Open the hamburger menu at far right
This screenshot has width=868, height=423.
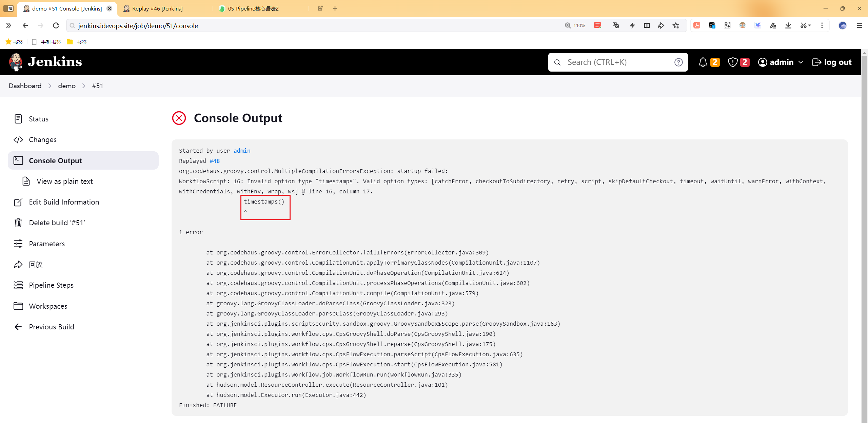[860, 25]
